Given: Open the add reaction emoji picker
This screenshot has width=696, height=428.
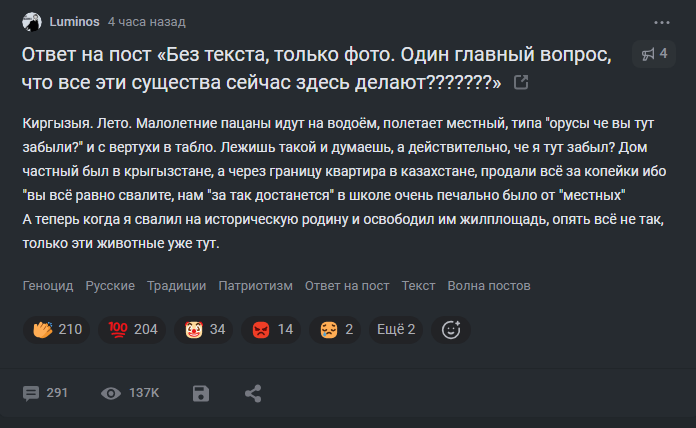Looking at the screenshot, I should 451,330.
